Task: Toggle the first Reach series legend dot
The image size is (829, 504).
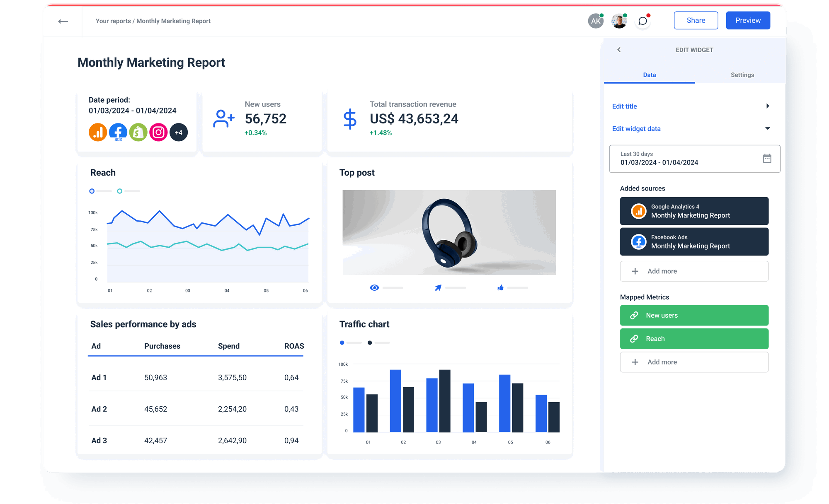Action: (x=92, y=191)
